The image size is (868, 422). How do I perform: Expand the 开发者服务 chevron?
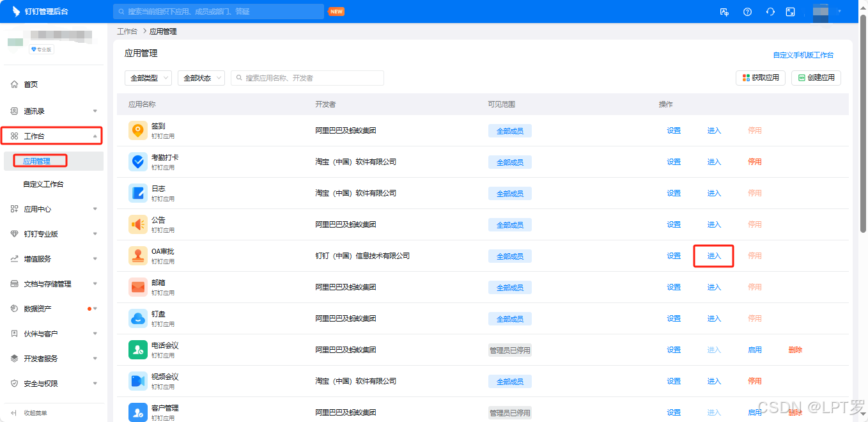95,359
